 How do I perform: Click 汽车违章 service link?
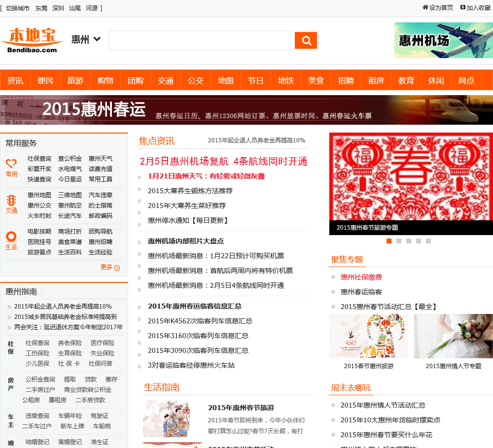[100, 195]
